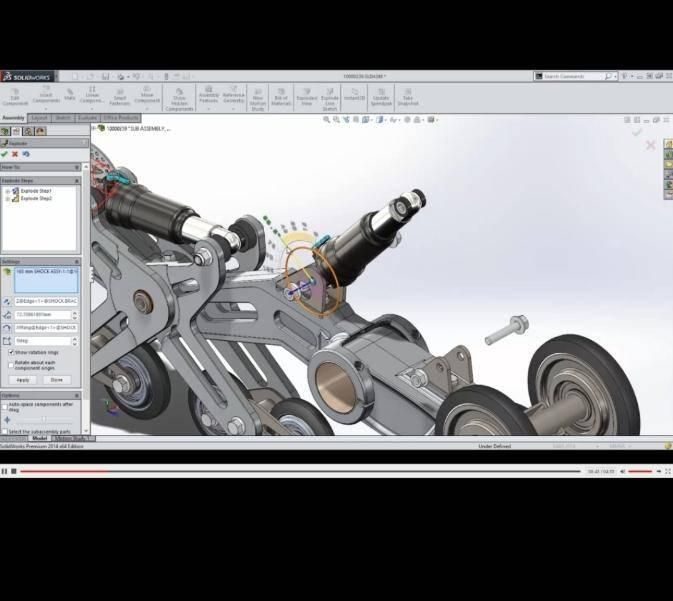Expand the Explode Step2 tree node

point(8,198)
